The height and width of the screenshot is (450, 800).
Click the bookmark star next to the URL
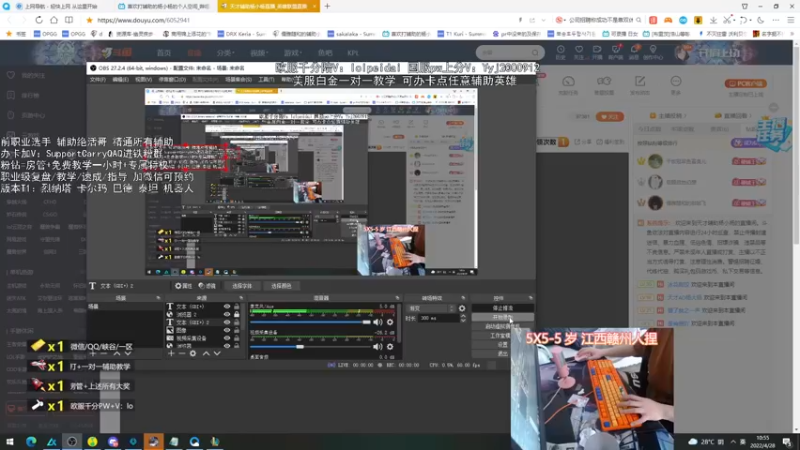click(89, 20)
